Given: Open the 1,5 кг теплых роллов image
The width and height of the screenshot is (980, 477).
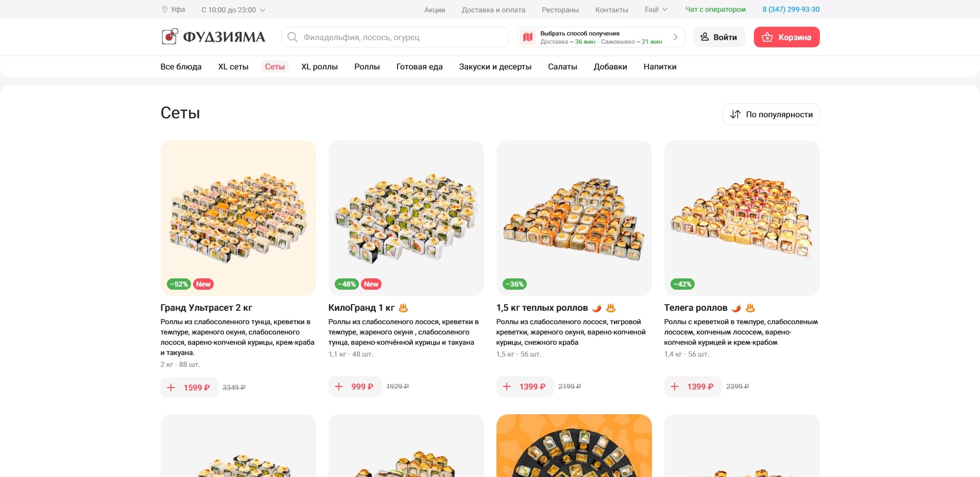Looking at the screenshot, I should pyautogui.click(x=574, y=218).
